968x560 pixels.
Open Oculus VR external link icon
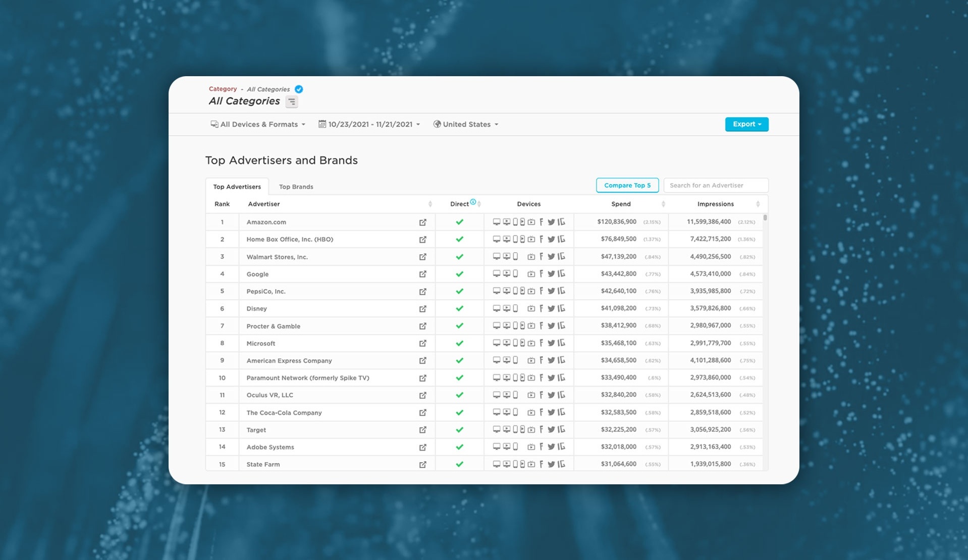point(422,395)
